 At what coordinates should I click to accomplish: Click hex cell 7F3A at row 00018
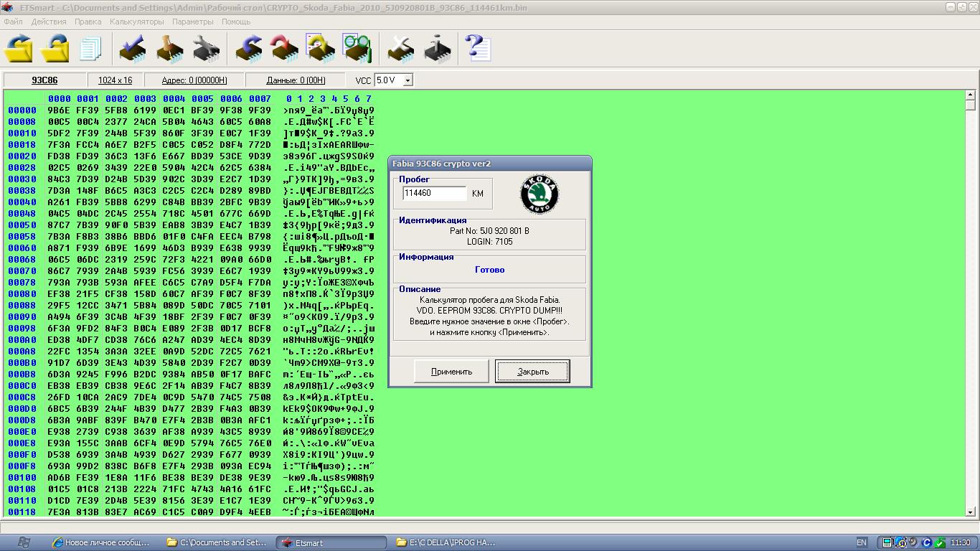[59, 145]
